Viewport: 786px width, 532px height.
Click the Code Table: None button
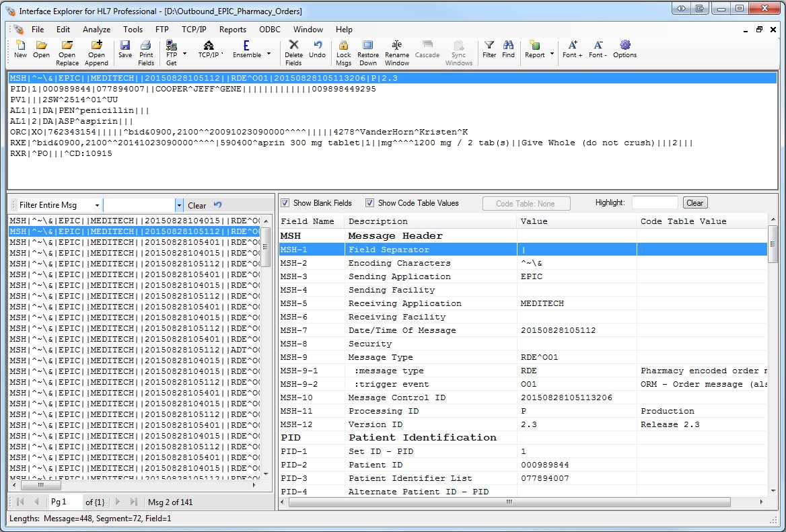pos(526,203)
